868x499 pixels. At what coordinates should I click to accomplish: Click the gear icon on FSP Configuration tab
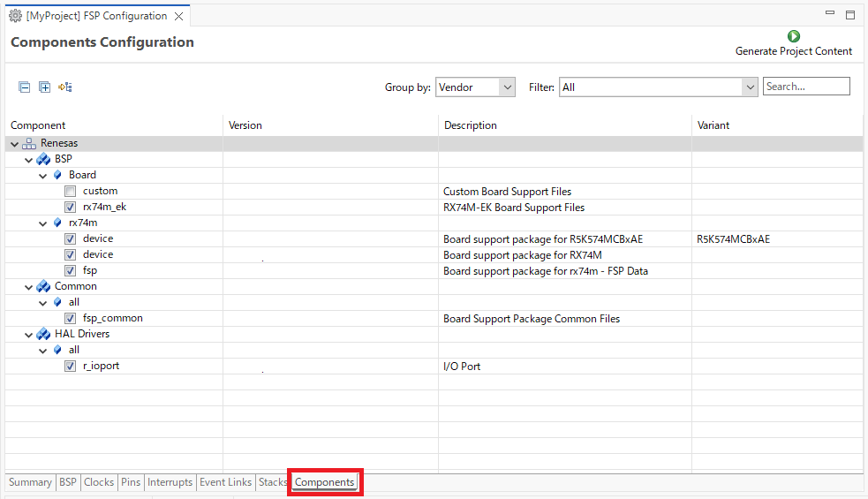pyautogui.click(x=16, y=16)
